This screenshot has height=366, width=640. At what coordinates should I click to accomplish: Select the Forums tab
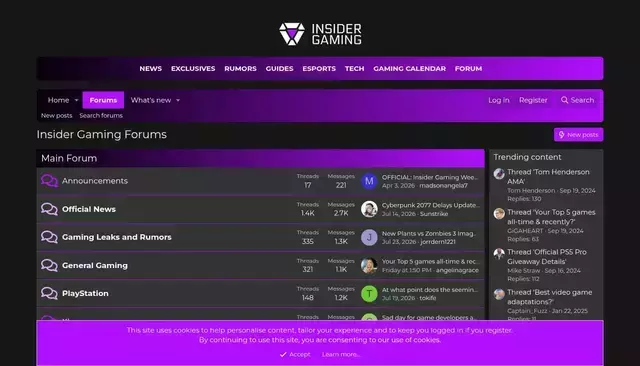pos(103,100)
